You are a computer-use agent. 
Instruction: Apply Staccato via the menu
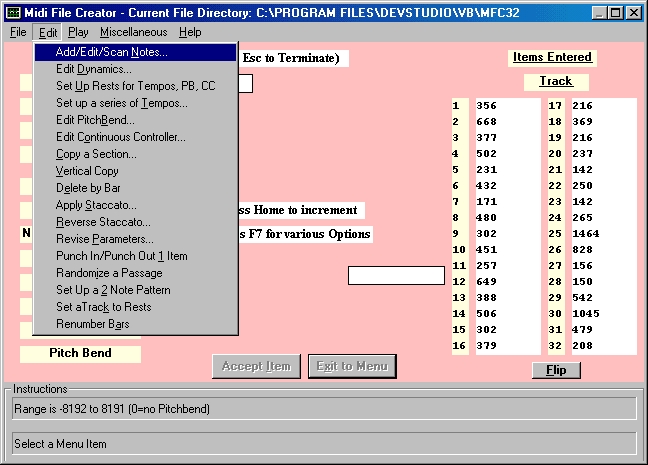click(x=96, y=205)
